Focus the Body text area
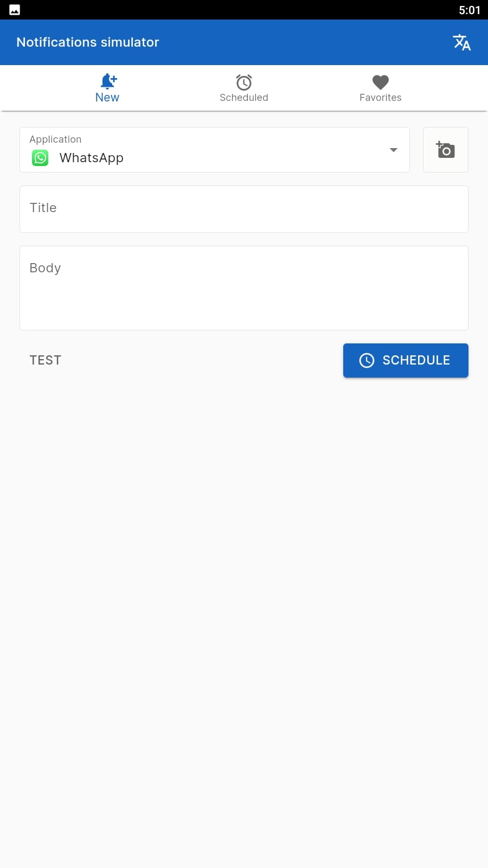 click(x=244, y=288)
